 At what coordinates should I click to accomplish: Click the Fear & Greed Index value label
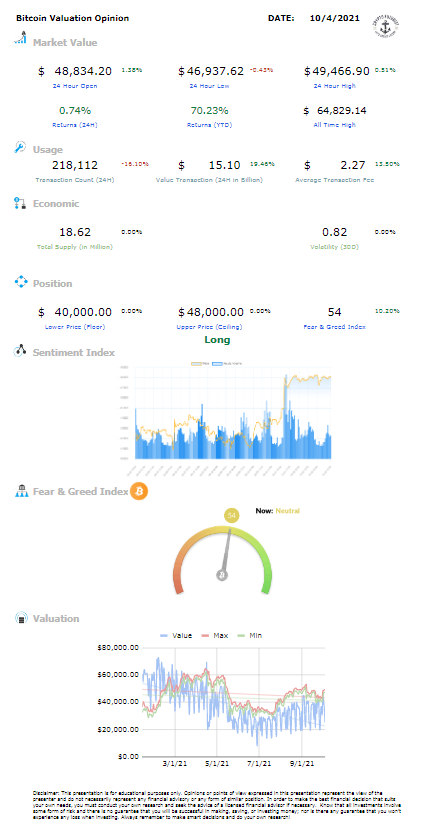(334, 327)
